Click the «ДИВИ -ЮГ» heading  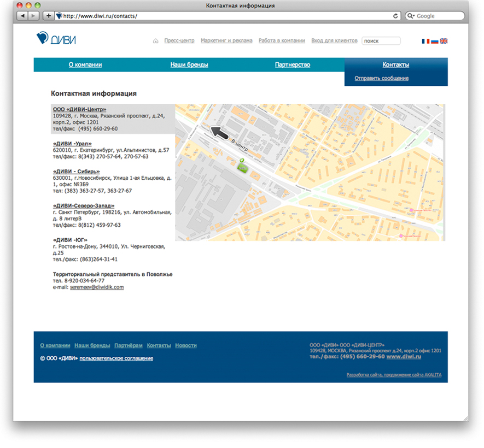point(70,239)
